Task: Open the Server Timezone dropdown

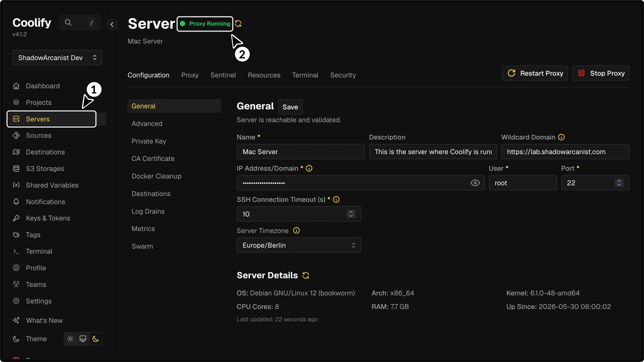Action: point(299,245)
